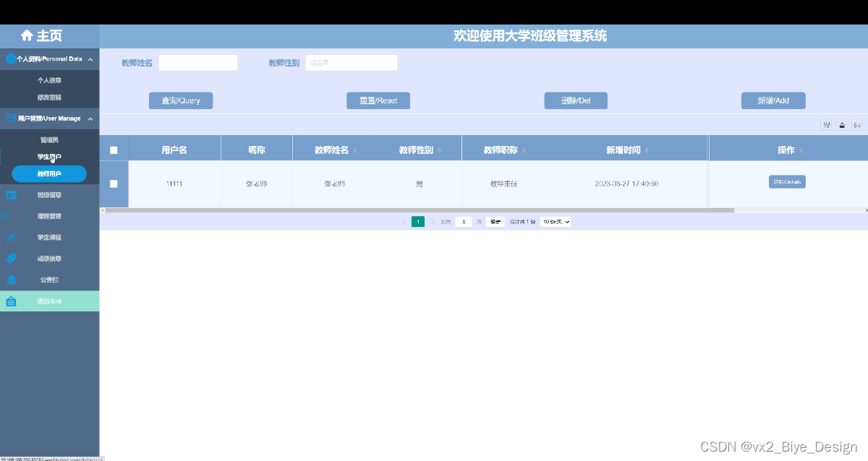Click the Personal Data globe icon
This screenshot has width=868, height=461.
pos(11,59)
